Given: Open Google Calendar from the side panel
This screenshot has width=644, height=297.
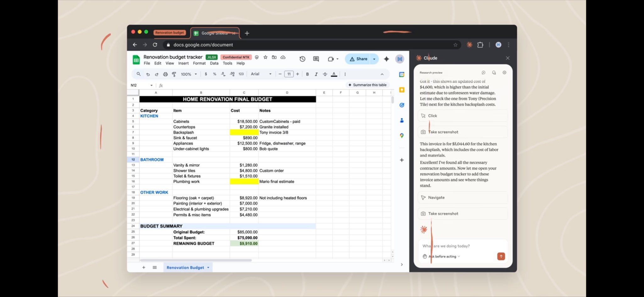Looking at the screenshot, I should pyautogui.click(x=402, y=74).
